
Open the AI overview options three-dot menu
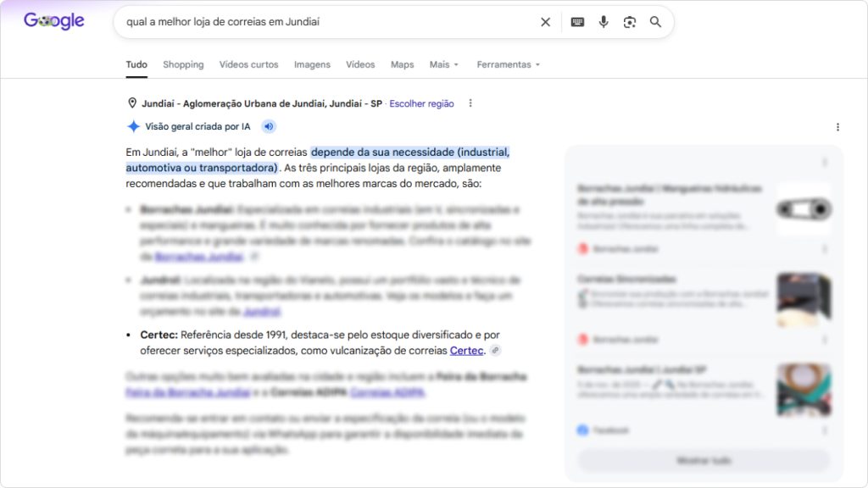(837, 127)
